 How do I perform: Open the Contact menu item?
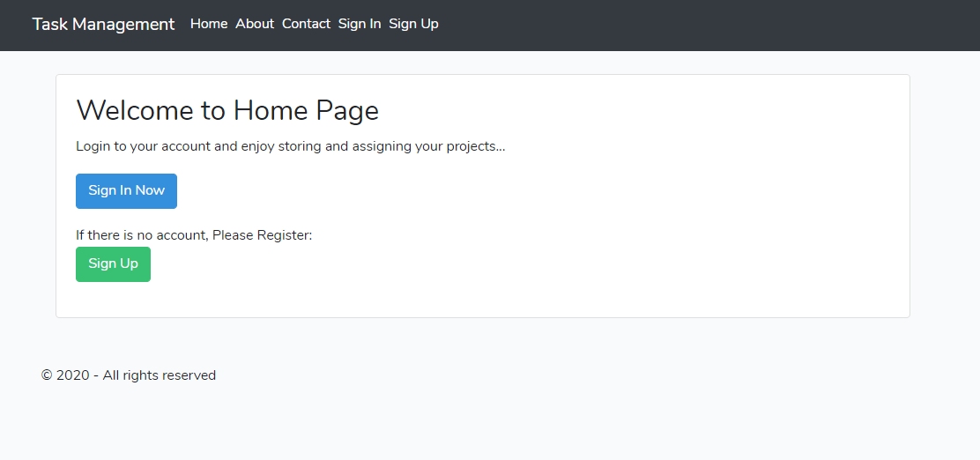pyautogui.click(x=306, y=24)
